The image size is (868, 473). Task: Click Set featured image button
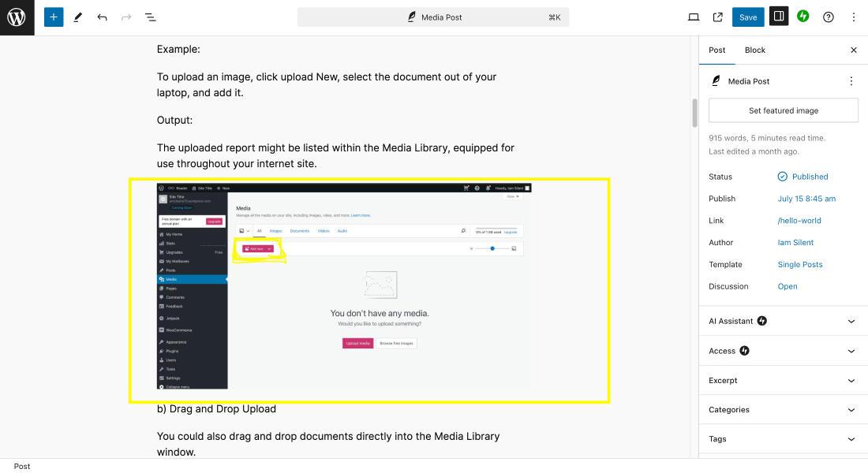[784, 110]
